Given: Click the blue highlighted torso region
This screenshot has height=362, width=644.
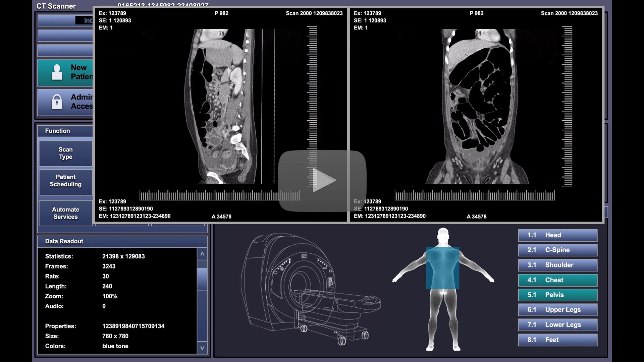Looking at the screenshot, I should pyautogui.click(x=442, y=268).
